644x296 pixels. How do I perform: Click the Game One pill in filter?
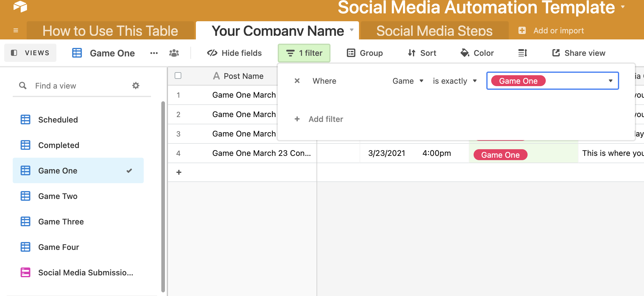click(518, 81)
